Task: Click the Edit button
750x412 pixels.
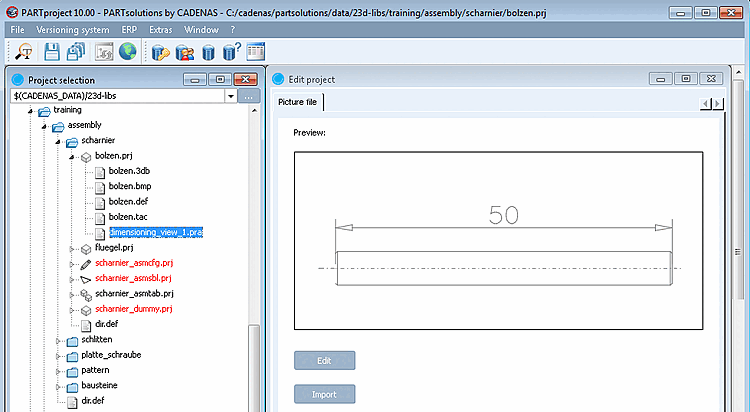Action: [x=324, y=360]
